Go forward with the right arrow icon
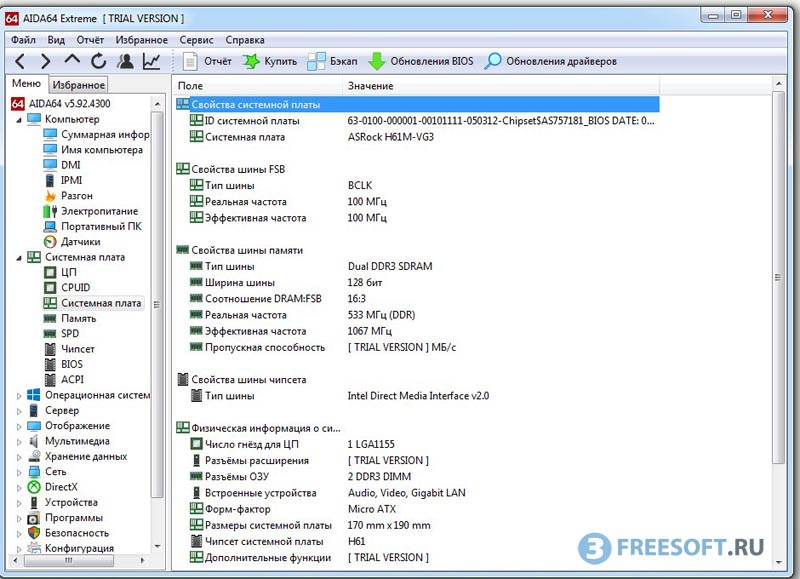Screen dimensions: 800x579 coord(45,61)
